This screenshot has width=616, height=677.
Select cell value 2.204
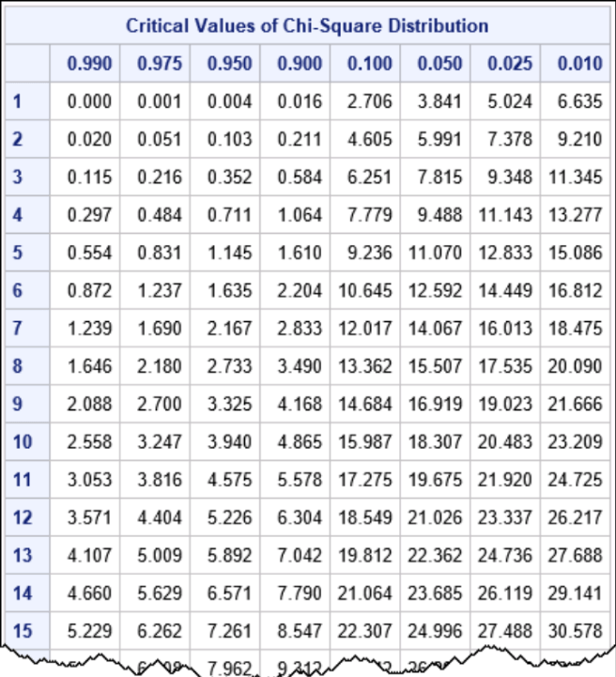click(x=300, y=290)
